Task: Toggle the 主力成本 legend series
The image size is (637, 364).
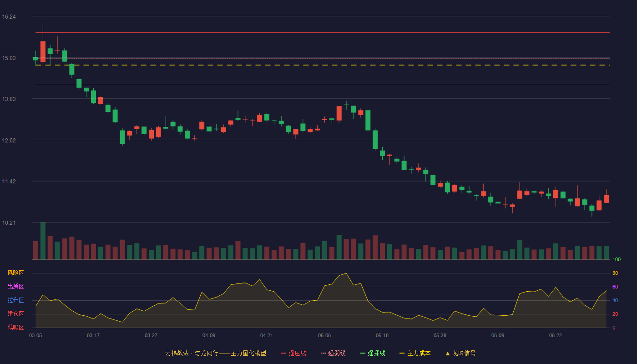Action: pos(415,353)
